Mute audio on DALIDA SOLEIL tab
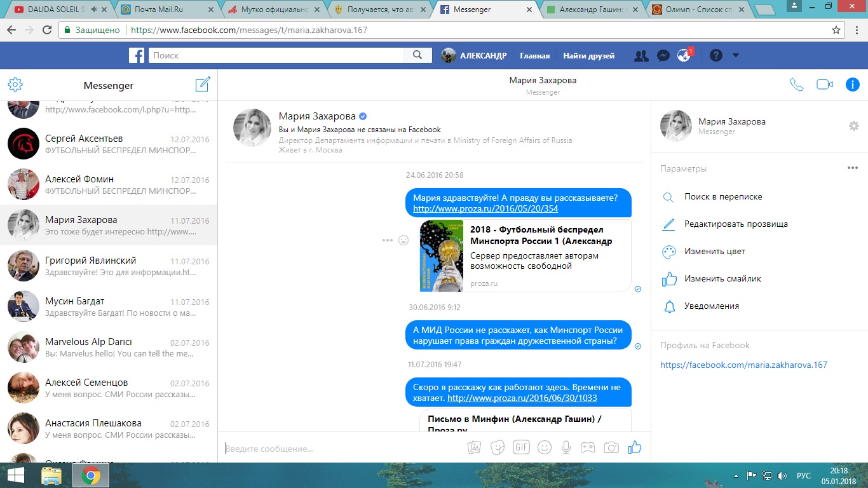 point(95,10)
